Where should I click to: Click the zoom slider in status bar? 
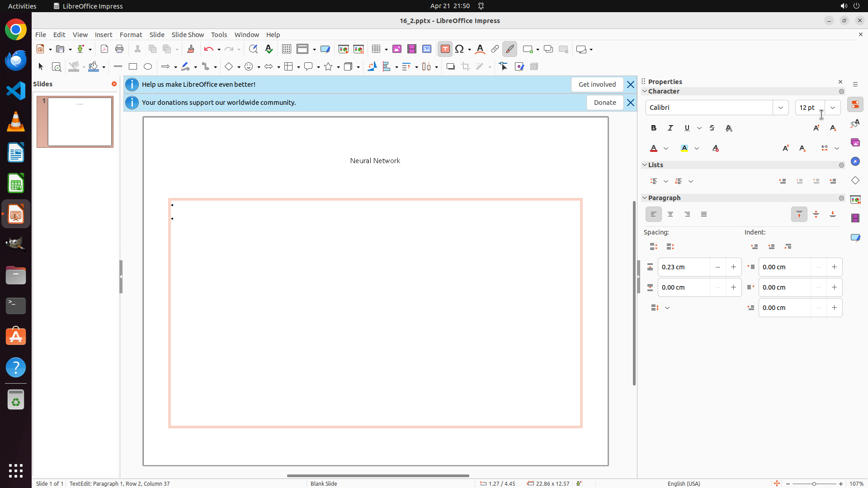pos(814,484)
